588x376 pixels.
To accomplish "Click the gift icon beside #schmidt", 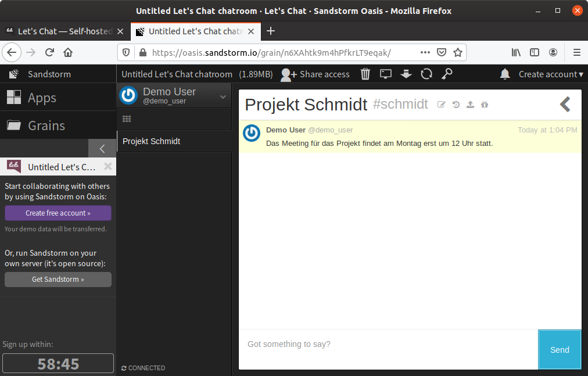I will [x=485, y=105].
